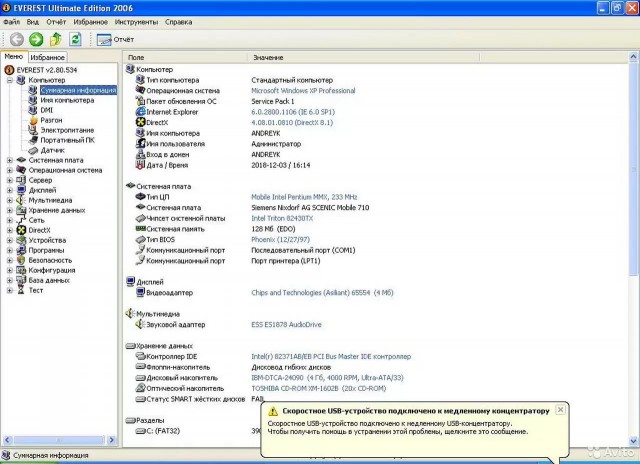Click the Системная память memory row icon
This screenshot has height=464, width=640.
[x=140, y=229]
